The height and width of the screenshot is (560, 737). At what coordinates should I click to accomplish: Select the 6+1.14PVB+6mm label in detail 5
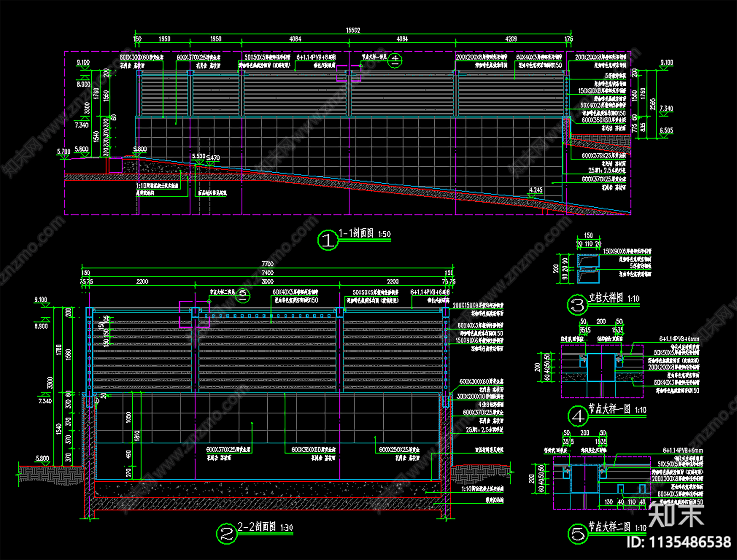click(683, 450)
